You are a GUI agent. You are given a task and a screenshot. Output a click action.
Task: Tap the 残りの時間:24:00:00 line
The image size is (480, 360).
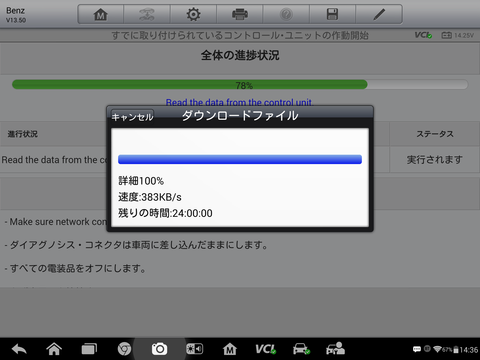(x=165, y=213)
